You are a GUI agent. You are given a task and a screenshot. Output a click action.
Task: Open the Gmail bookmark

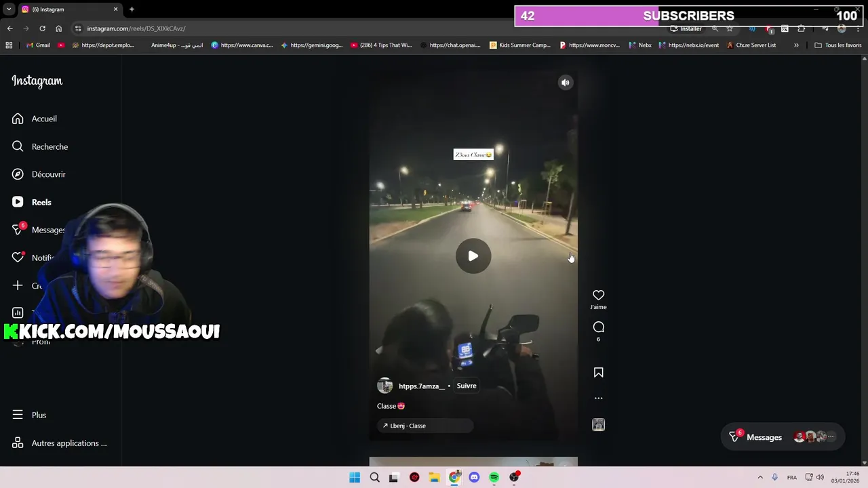point(38,45)
